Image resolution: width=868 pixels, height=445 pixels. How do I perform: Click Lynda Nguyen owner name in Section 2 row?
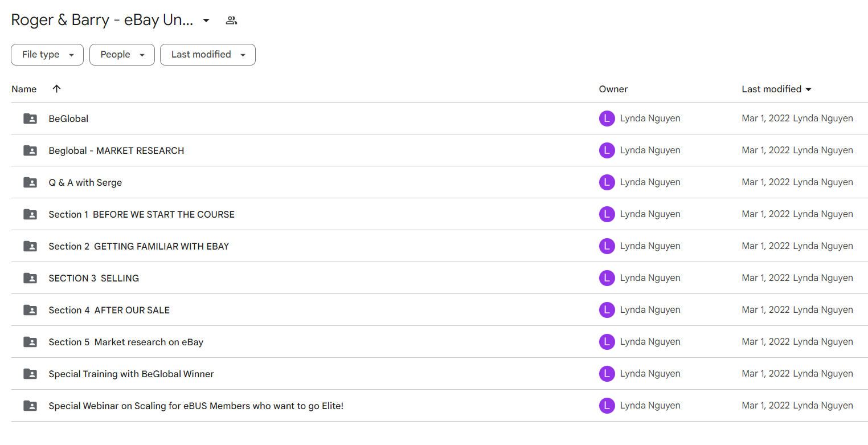[650, 246]
